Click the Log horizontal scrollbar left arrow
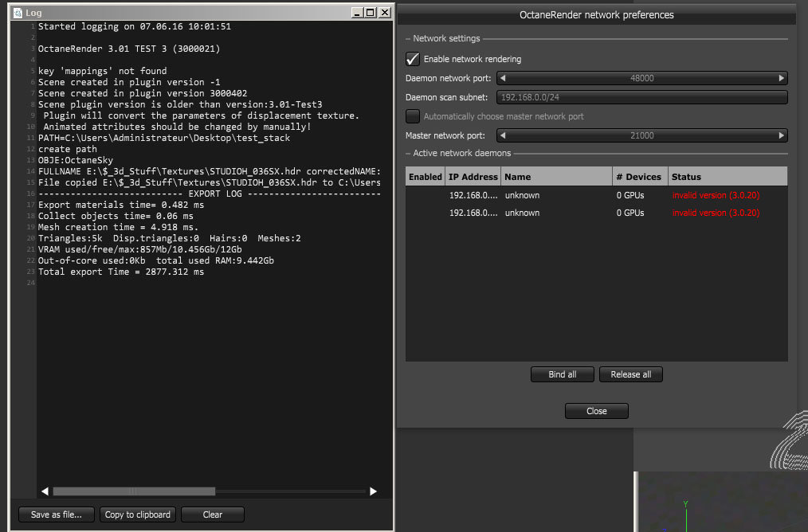 click(x=45, y=491)
